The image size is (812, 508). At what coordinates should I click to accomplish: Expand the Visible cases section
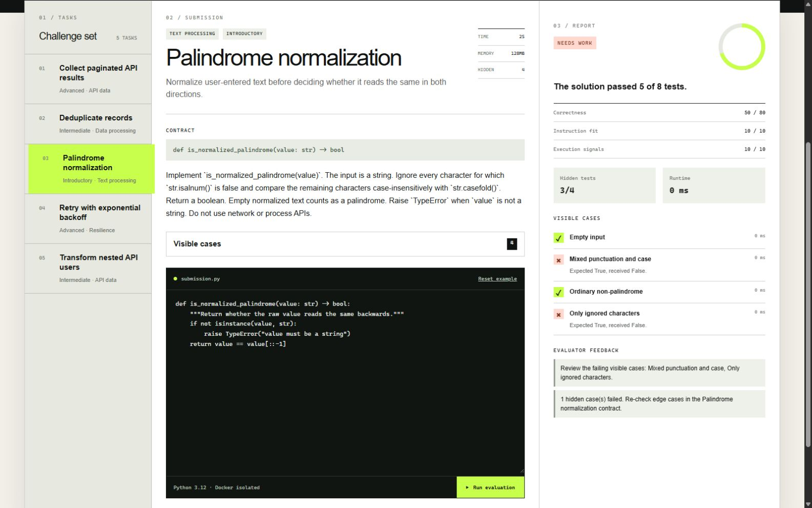tap(345, 244)
